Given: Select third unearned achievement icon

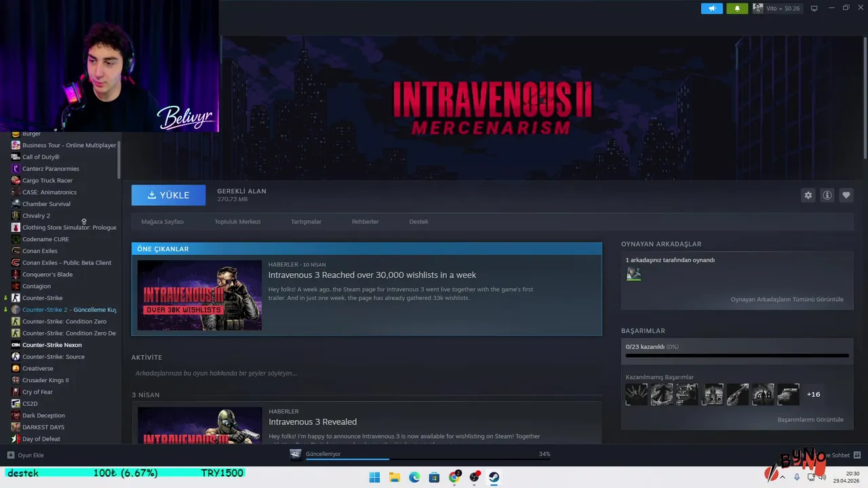Looking at the screenshot, I should click(x=687, y=394).
